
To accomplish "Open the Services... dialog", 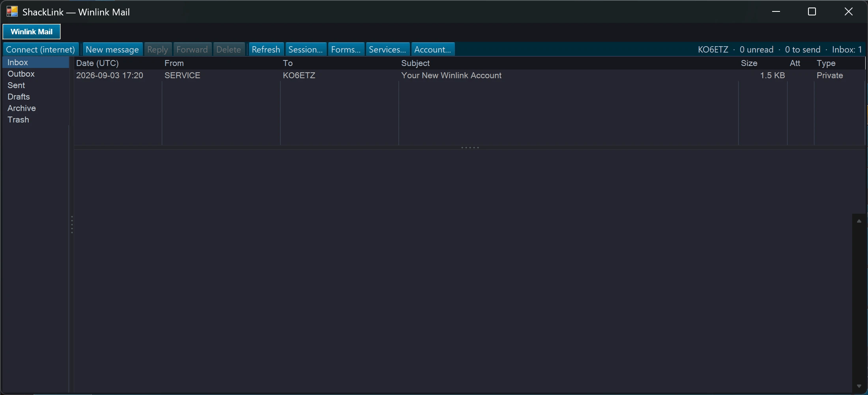I will (387, 49).
